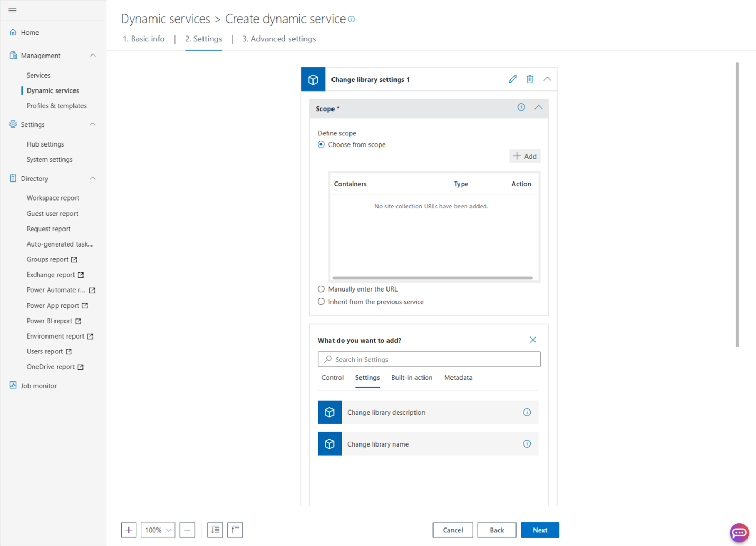
Task: Open Power BI report external link icon
Action: [x=78, y=321]
